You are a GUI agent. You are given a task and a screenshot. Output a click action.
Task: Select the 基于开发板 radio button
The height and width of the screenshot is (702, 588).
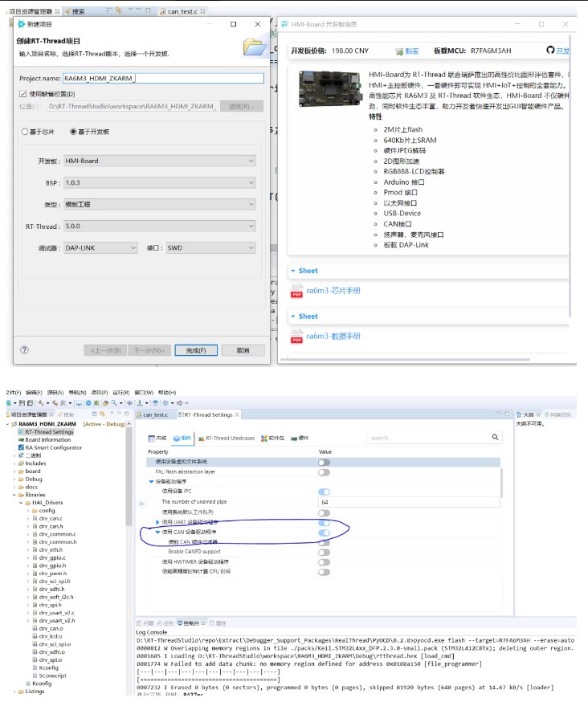click(73, 132)
